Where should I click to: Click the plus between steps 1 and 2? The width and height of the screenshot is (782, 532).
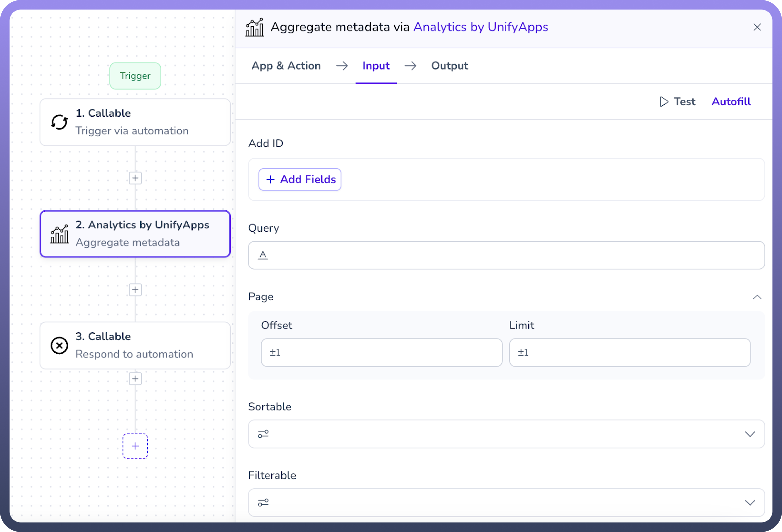click(135, 178)
